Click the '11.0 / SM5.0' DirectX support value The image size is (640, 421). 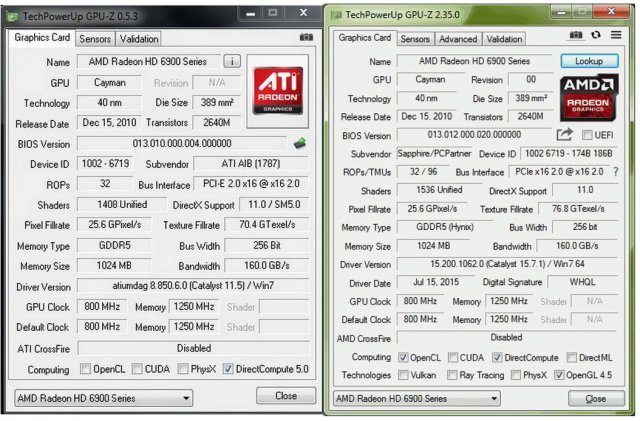coord(274,204)
